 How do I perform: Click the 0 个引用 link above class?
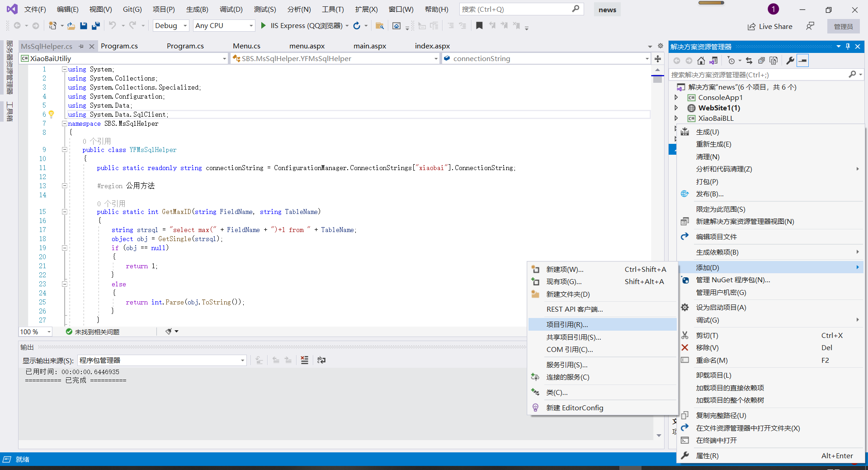(96, 141)
